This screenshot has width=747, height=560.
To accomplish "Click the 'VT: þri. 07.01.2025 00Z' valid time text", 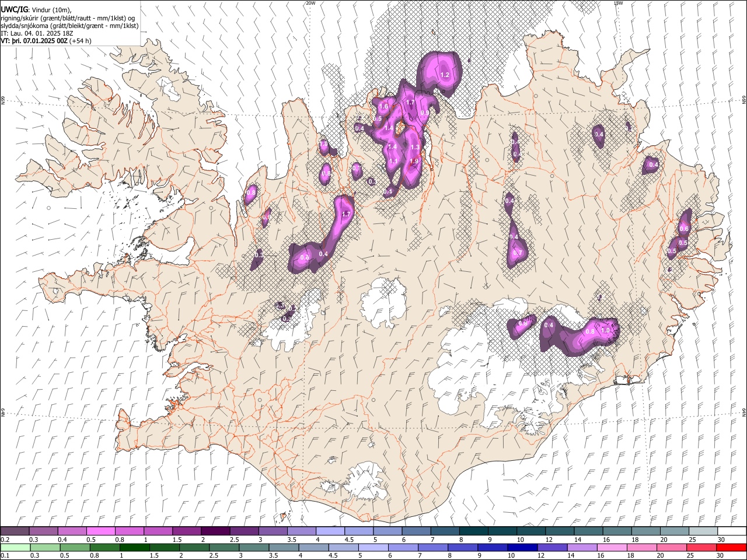I will 34,41.
